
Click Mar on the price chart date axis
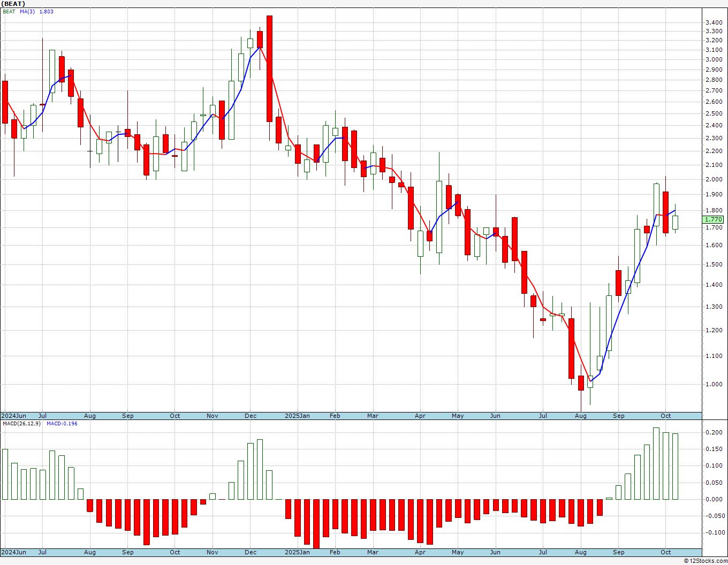click(373, 416)
